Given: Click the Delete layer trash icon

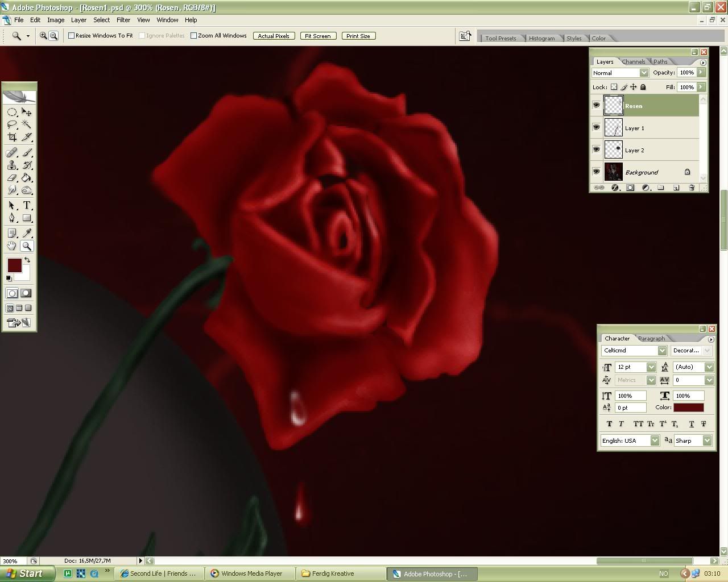Looking at the screenshot, I should 692,188.
